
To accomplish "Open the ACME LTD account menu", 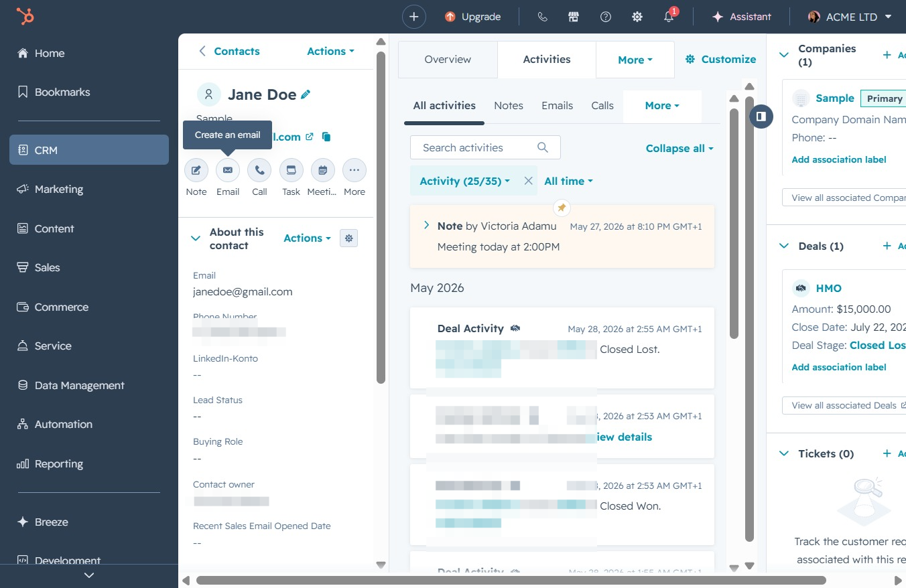I will pyautogui.click(x=850, y=17).
